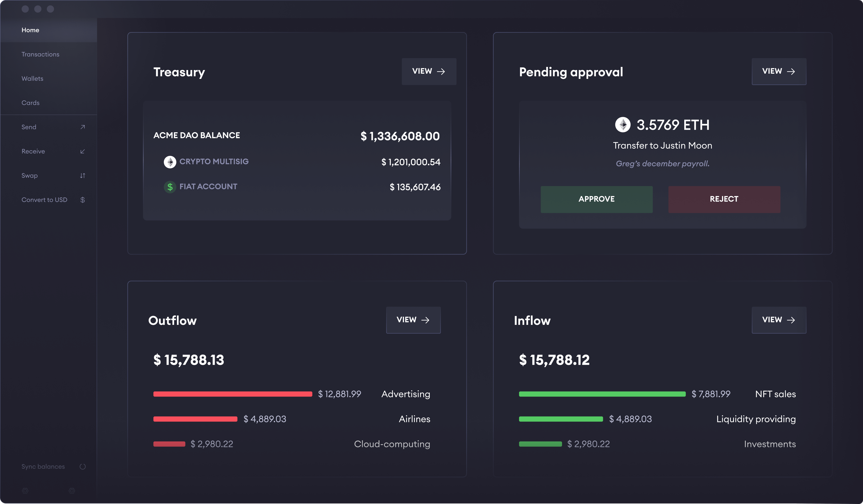Click the red Advertising outflow bar

click(232, 394)
